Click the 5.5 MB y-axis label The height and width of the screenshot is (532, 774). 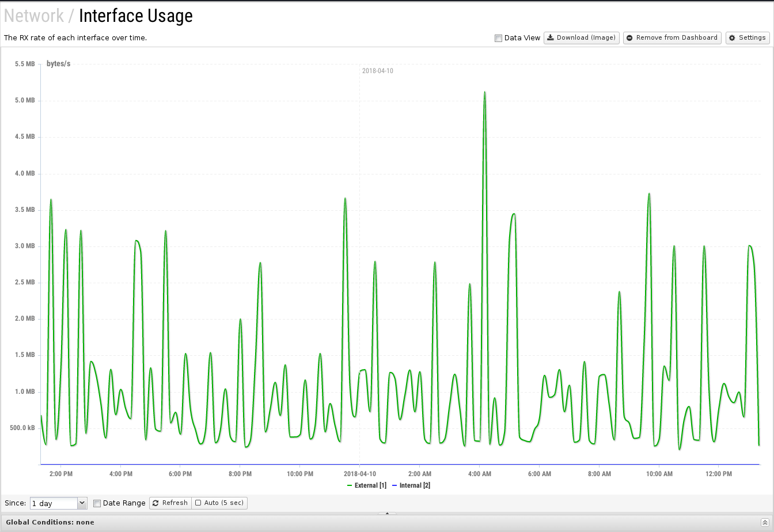(25, 64)
